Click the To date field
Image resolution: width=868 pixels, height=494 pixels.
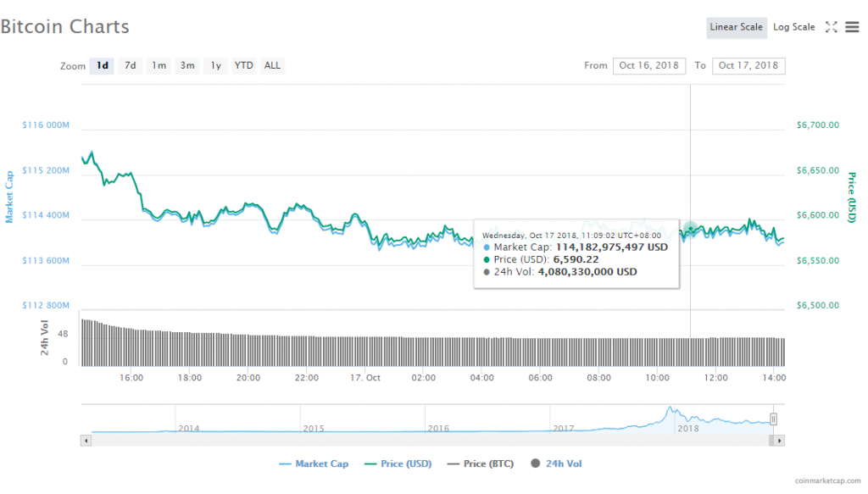[x=748, y=65]
